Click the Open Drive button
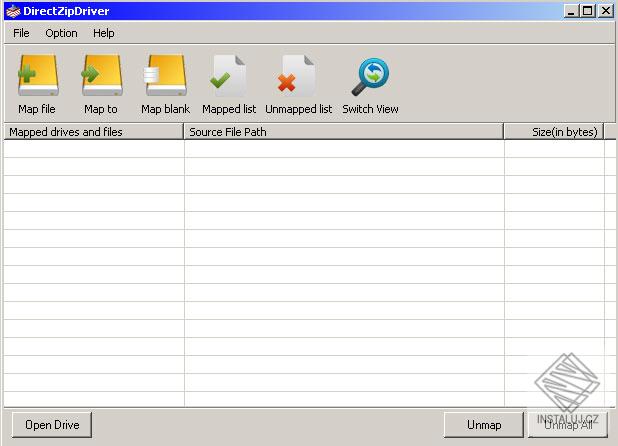This screenshot has width=618, height=446. [x=52, y=425]
